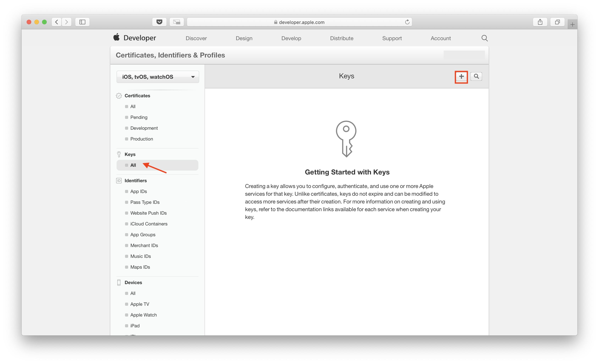This screenshot has width=599, height=364.
Task: Go back with the back arrow
Action: coord(57,22)
